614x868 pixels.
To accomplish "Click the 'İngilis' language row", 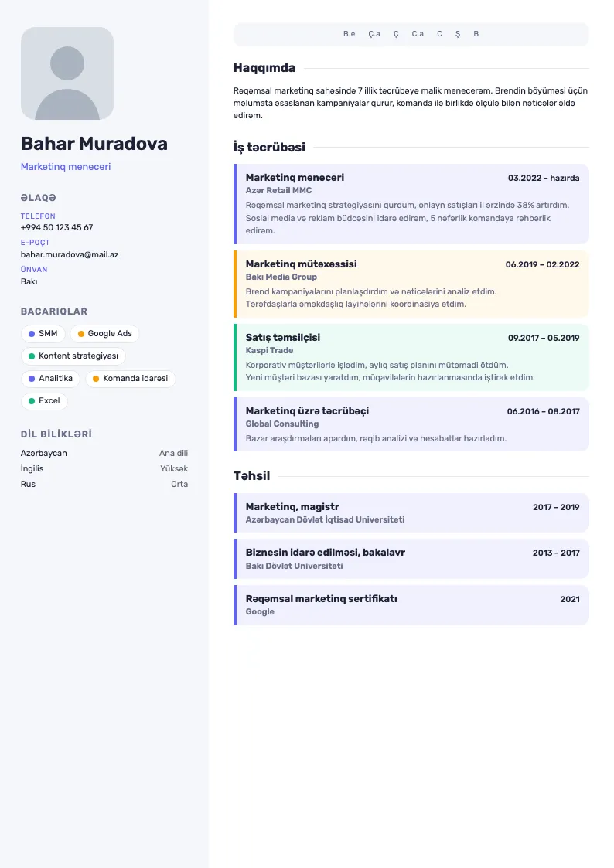I will tap(104, 468).
